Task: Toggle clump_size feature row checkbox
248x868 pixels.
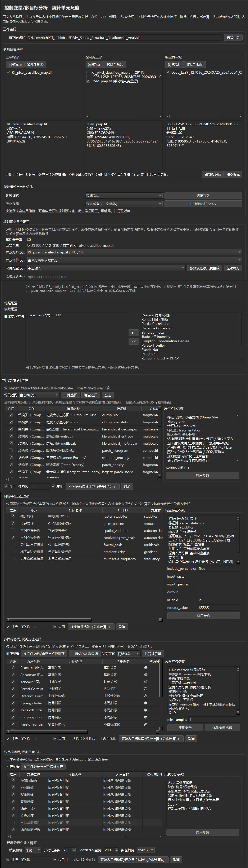Action: pyautogui.click(x=11, y=415)
